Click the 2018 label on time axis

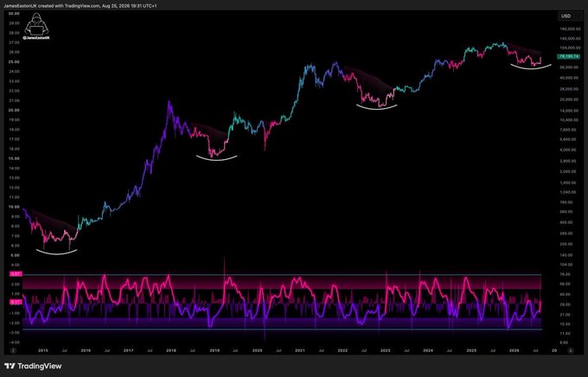click(x=171, y=350)
